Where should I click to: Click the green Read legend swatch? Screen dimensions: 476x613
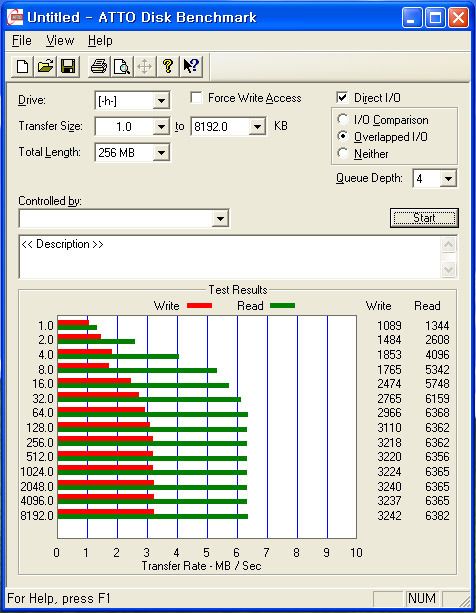(282, 306)
